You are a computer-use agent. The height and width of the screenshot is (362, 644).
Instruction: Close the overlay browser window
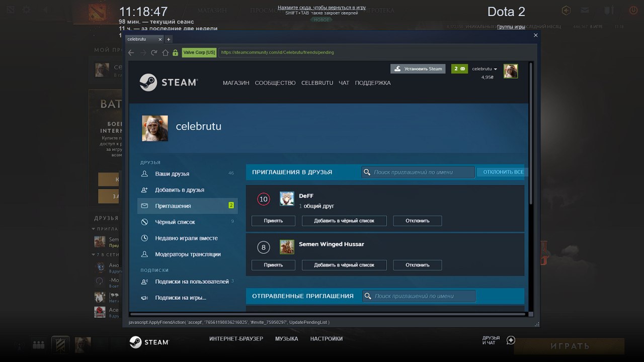tap(535, 35)
